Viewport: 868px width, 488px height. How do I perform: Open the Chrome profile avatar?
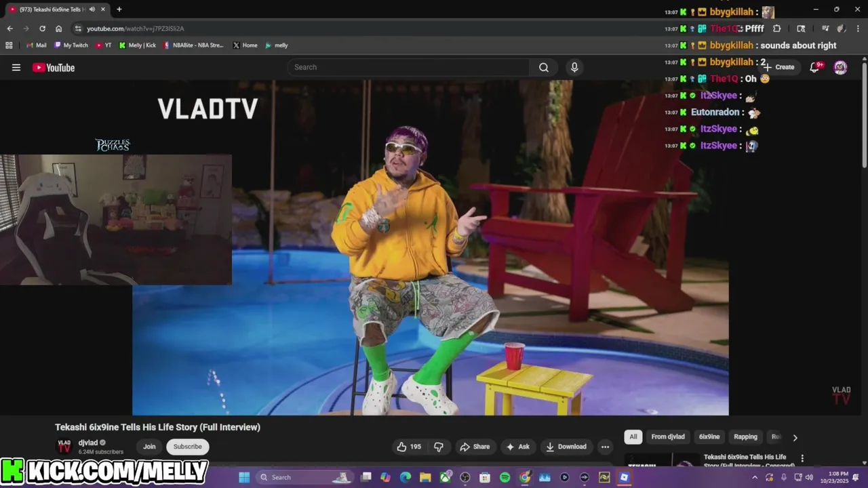pyautogui.click(x=841, y=28)
